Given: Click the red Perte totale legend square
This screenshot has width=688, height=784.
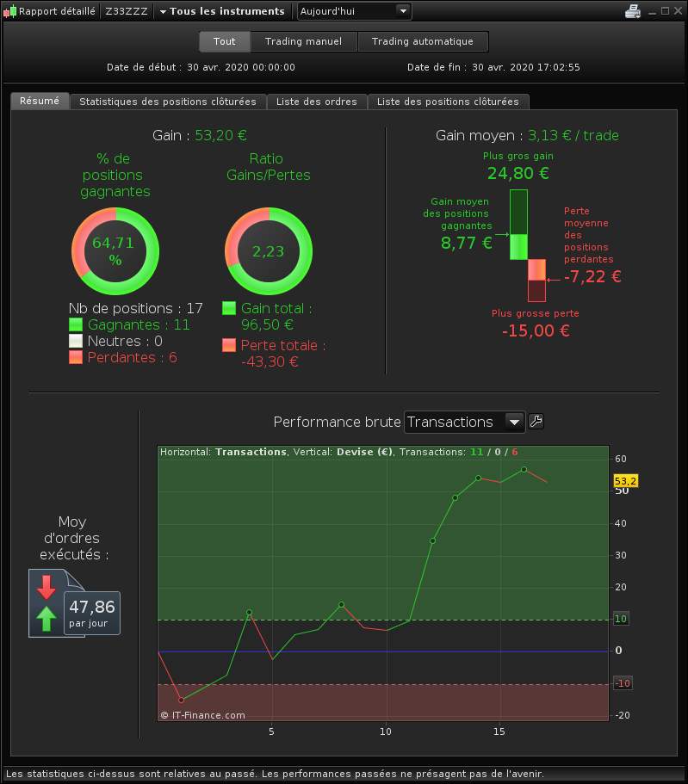Looking at the screenshot, I should click(x=229, y=345).
